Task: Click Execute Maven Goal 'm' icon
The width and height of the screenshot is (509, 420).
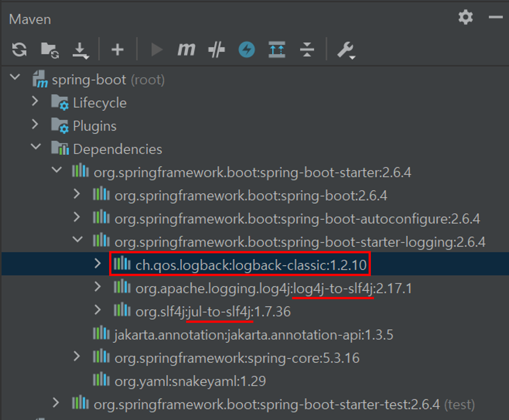Action: [x=186, y=49]
